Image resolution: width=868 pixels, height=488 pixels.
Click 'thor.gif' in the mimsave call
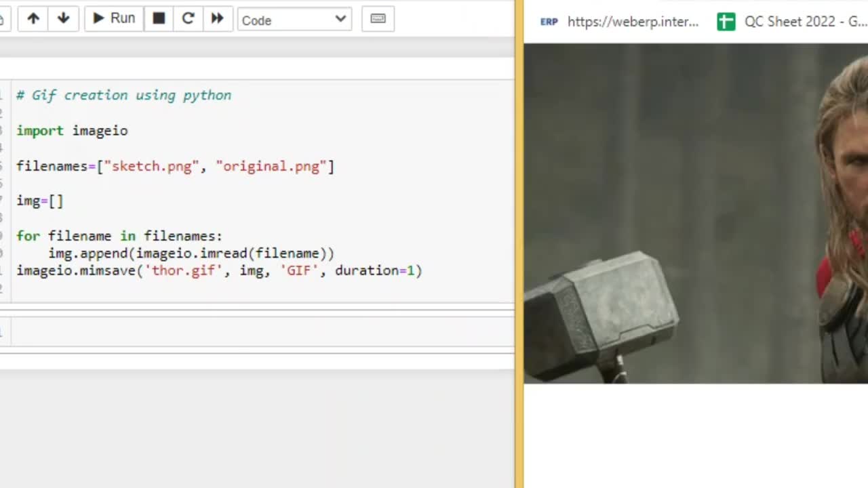(184, 270)
